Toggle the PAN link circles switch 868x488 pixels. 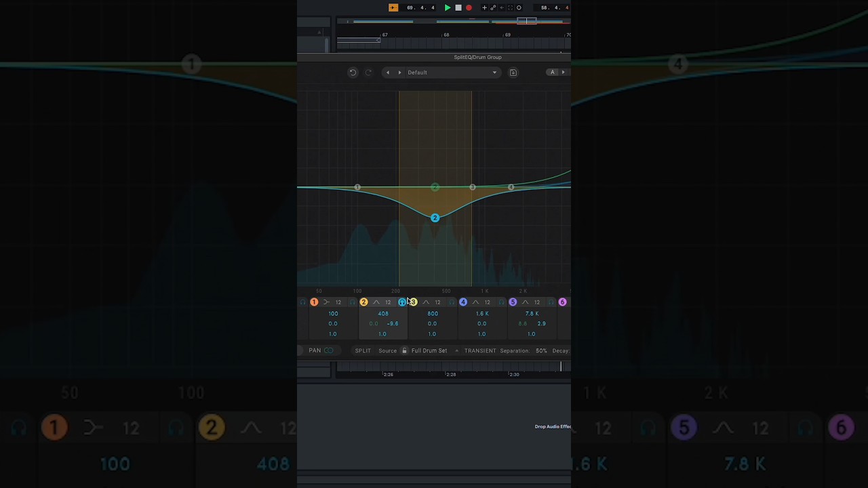point(329,350)
